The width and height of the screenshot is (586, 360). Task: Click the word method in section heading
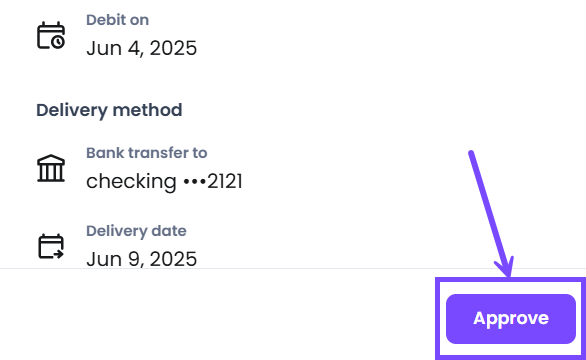click(x=147, y=110)
